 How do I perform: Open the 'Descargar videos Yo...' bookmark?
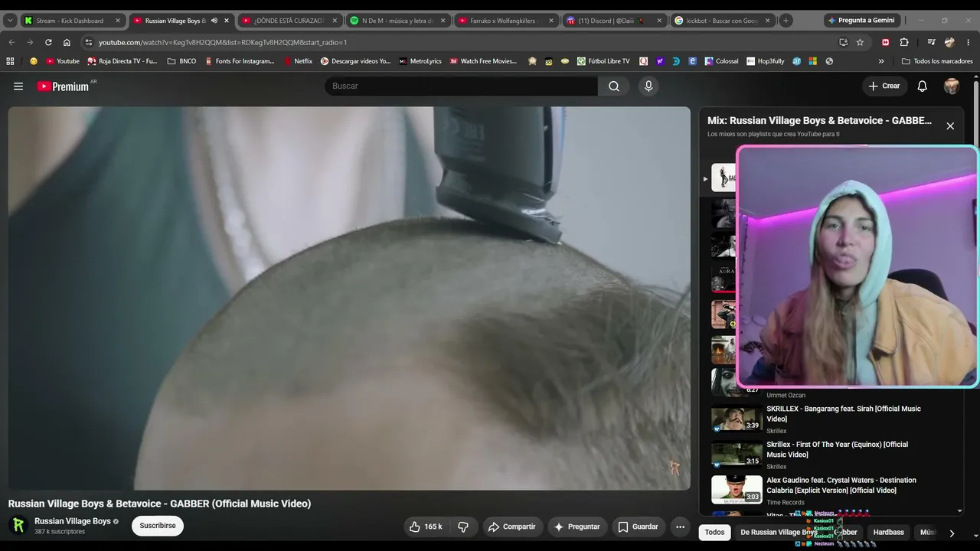click(355, 61)
